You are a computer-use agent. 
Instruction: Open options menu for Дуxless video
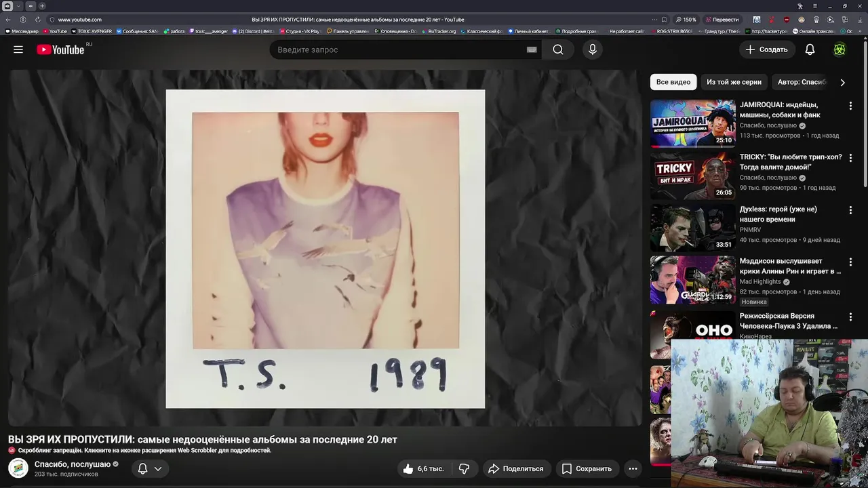tap(850, 210)
